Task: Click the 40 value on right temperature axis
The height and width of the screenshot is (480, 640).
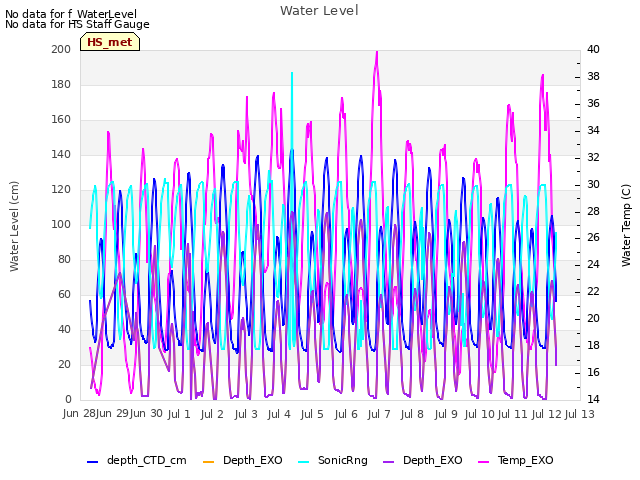Action: coord(593,49)
